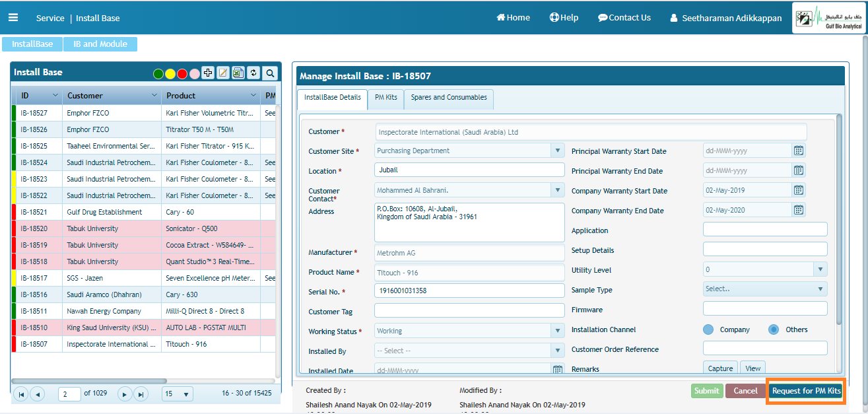
Task: Click the page number input box
Action: (69, 394)
